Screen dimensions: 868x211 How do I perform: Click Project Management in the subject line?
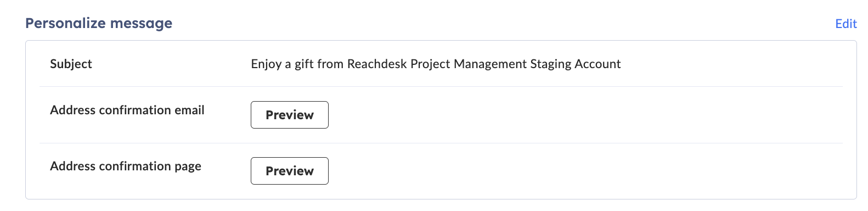click(x=469, y=64)
